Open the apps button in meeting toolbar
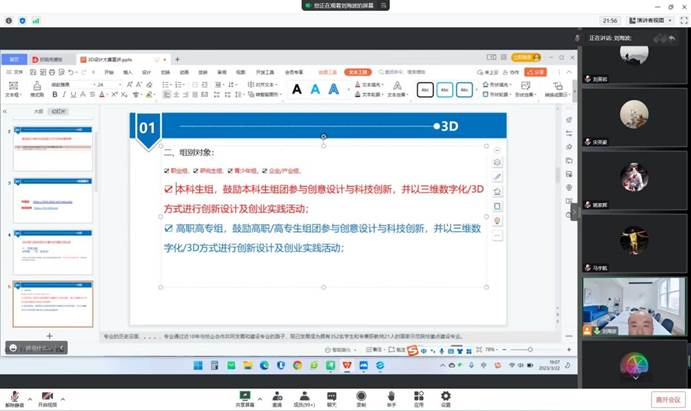Screen dimensions: 691x411 tap(419, 396)
